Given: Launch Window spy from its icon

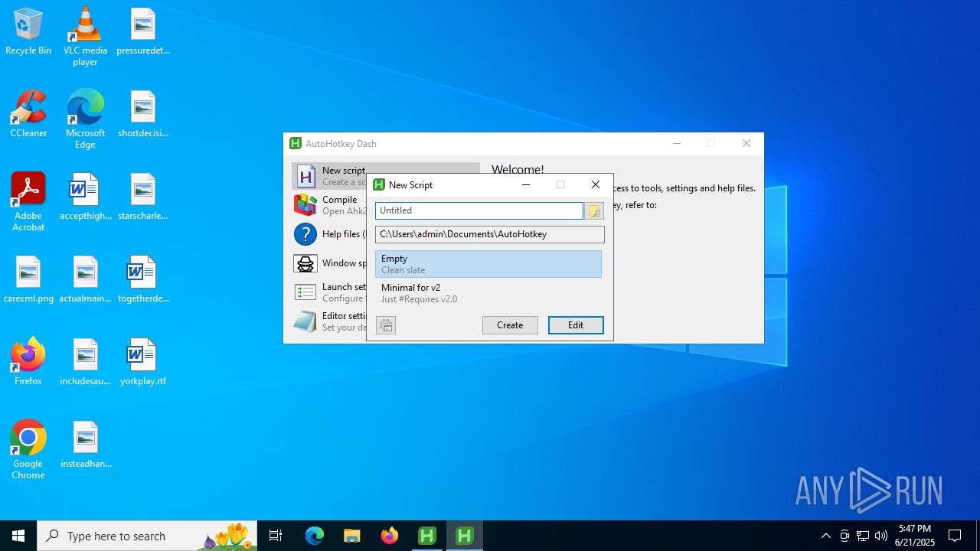Looking at the screenshot, I should click(x=305, y=263).
